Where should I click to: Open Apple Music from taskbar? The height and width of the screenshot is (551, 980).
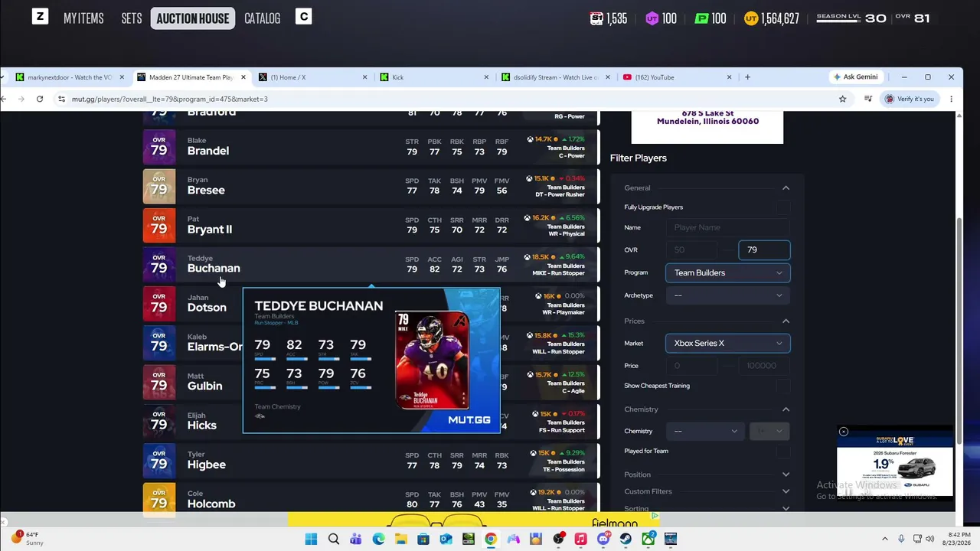pyautogui.click(x=580, y=540)
